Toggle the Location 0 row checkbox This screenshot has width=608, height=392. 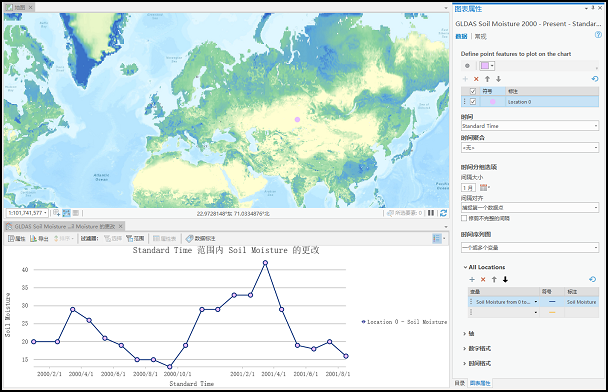tap(473, 102)
